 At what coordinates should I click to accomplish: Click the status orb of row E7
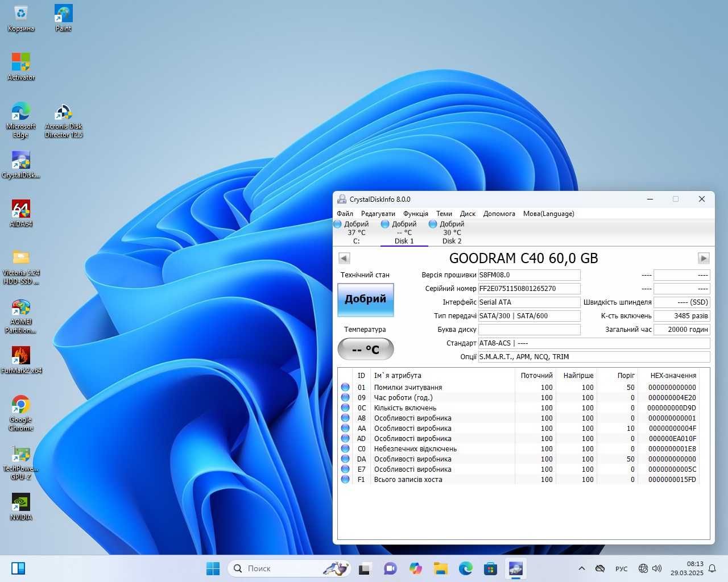[345, 469]
